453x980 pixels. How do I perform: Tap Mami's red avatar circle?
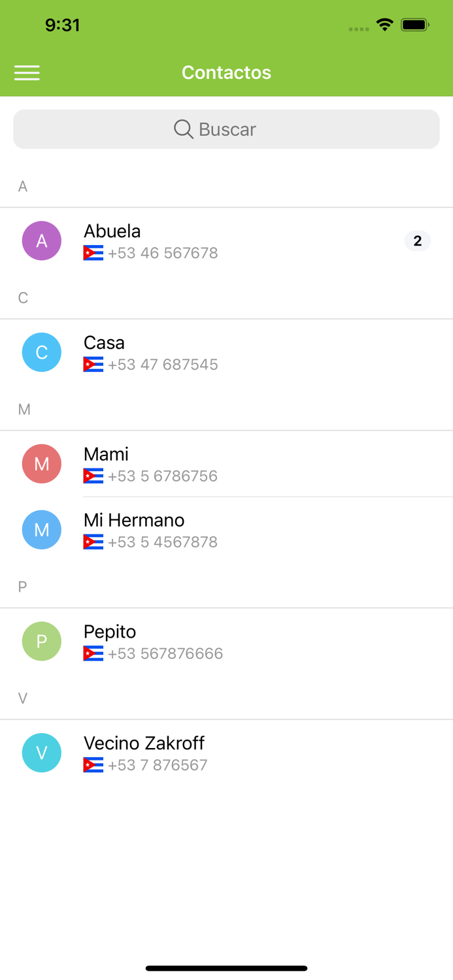[x=41, y=464]
